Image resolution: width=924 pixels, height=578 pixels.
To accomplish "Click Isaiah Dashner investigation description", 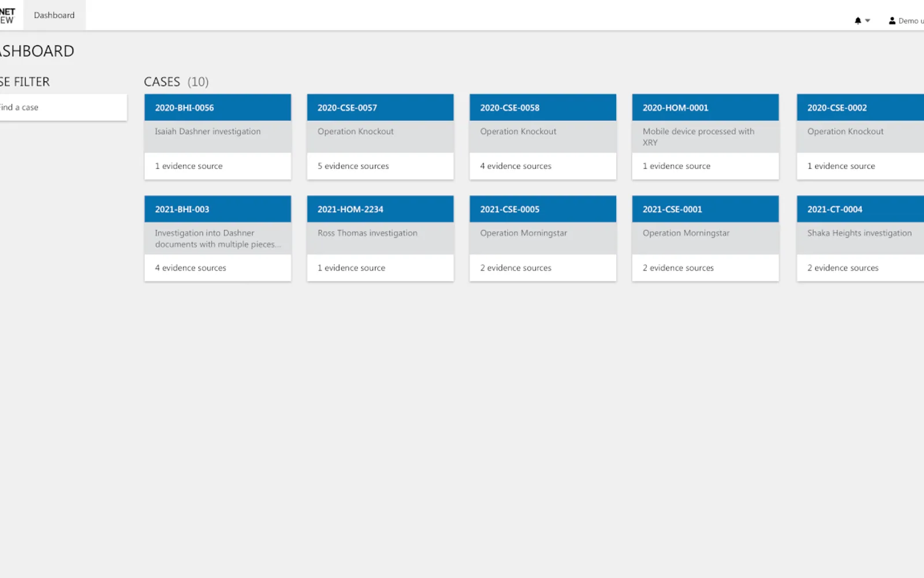I will 208,131.
